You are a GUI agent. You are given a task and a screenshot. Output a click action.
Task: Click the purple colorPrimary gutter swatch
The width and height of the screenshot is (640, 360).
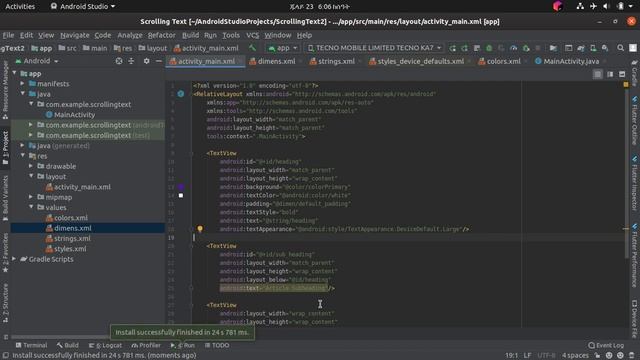pyautogui.click(x=181, y=187)
